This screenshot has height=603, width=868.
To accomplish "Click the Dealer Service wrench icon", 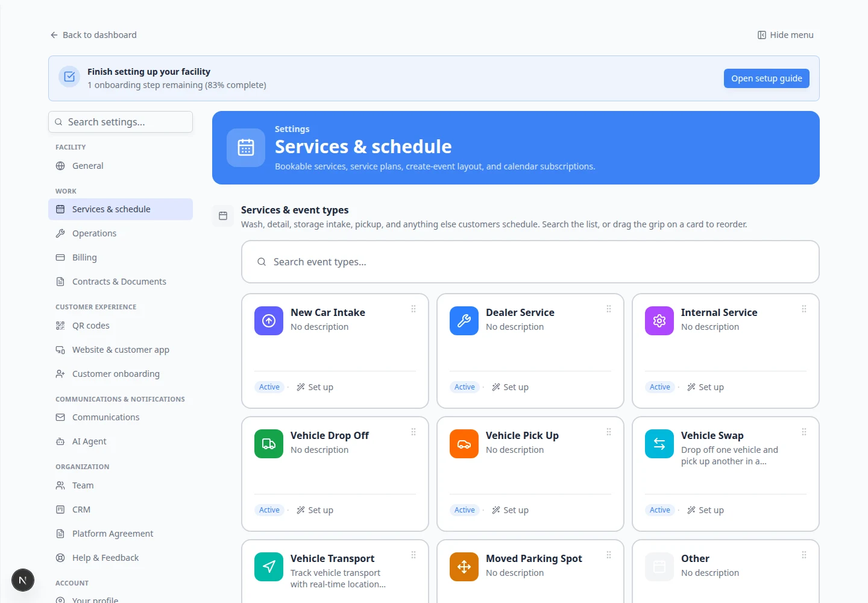I will [464, 321].
